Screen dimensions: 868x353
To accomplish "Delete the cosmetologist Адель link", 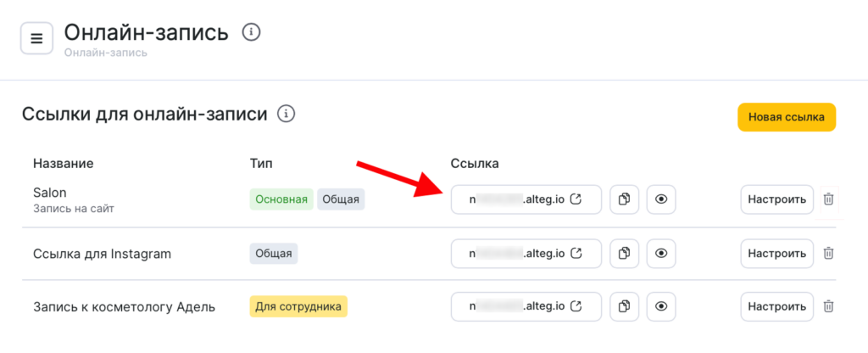I will coord(828,305).
